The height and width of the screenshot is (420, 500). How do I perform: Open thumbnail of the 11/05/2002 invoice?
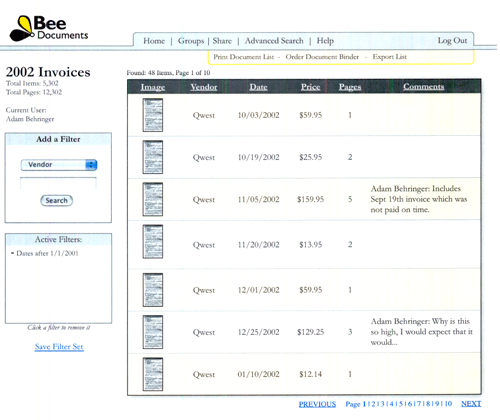[x=153, y=199]
